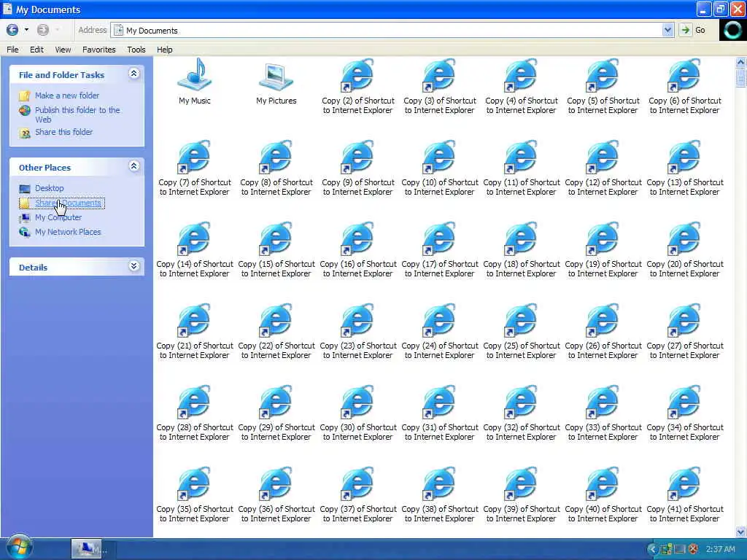Select Copy (20) of Shortcut to Internet Explorer
Image resolution: width=747 pixels, height=560 pixels.
click(684, 249)
